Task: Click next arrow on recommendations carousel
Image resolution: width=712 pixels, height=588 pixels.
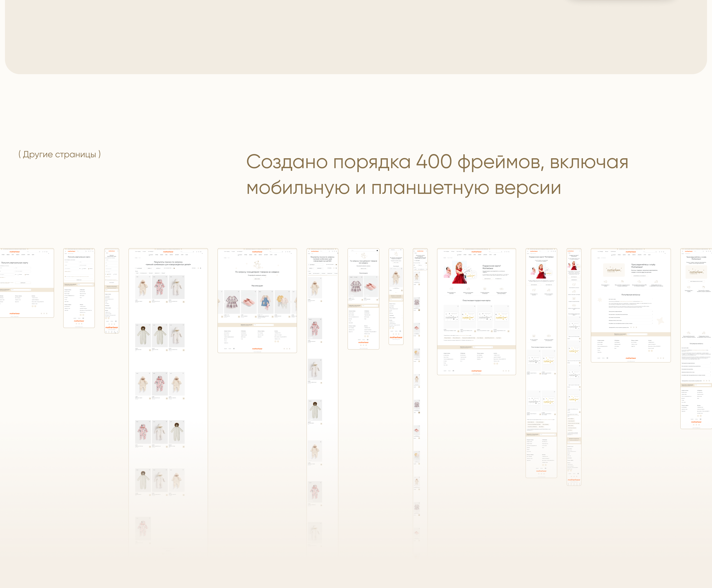Action: tap(291, 302)
